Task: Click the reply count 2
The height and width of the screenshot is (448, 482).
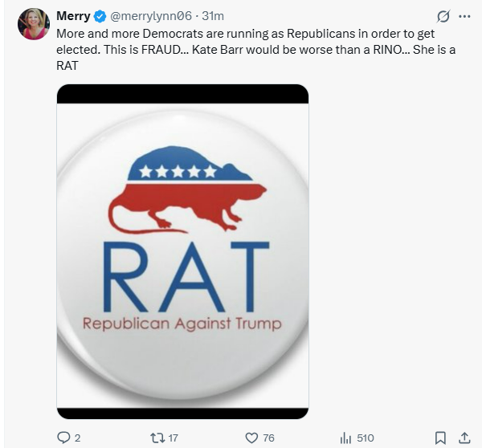Action: (78, 438)
